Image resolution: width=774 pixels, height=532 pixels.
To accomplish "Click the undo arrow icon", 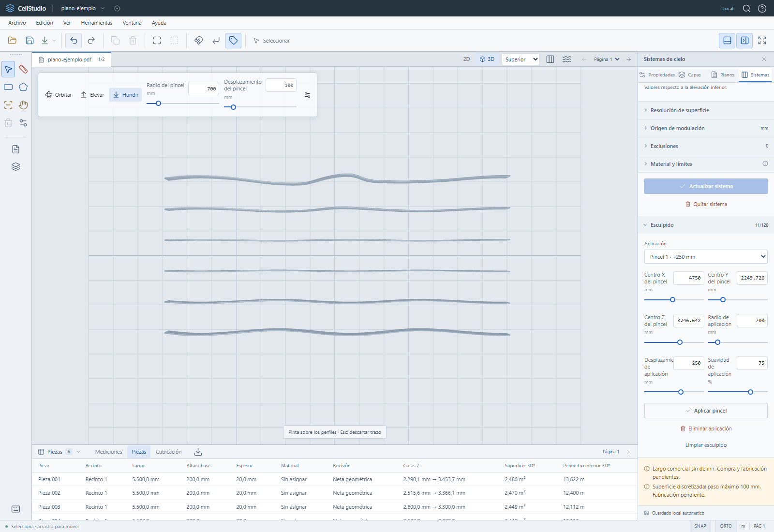I will (74, 41).
